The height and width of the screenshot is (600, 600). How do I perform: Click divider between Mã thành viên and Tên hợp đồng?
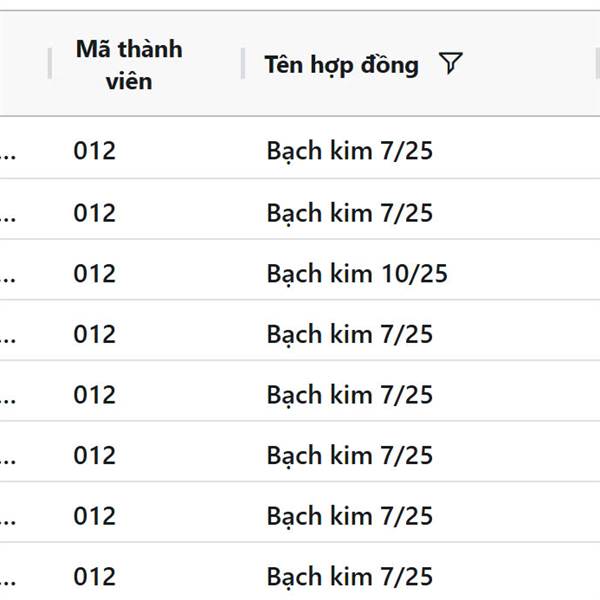(x=243, y=64)
